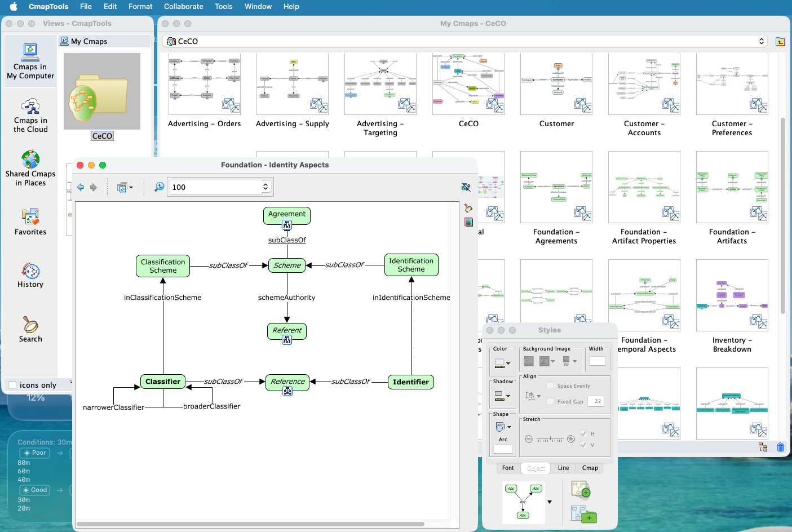Open the Color picker dropdown in Styles
Viewport: 792px width, 532px height.
pos(502,363)
